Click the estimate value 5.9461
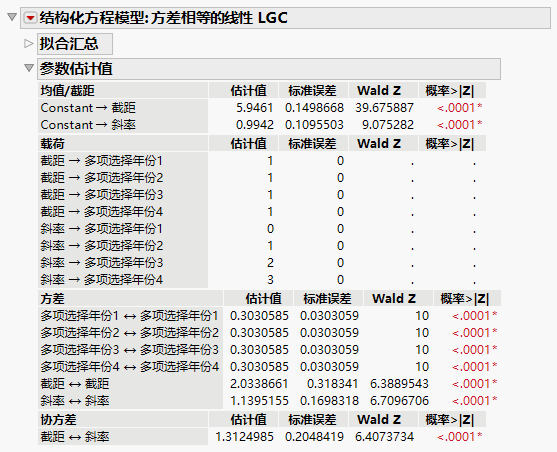This screenshot has width=557, height=452. point(255,108)
